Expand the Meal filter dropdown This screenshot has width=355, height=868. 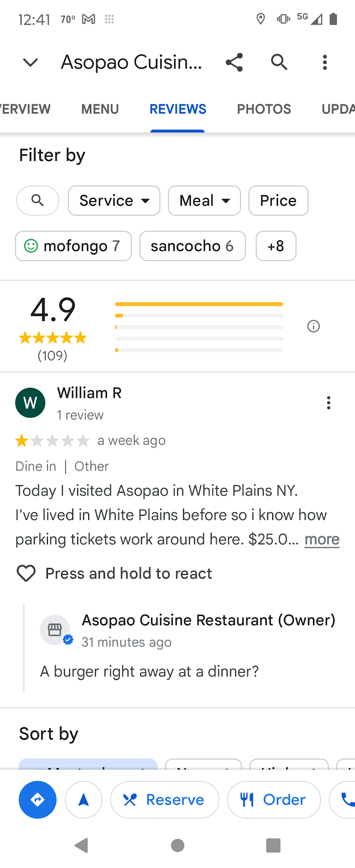[x=204, y=200]
